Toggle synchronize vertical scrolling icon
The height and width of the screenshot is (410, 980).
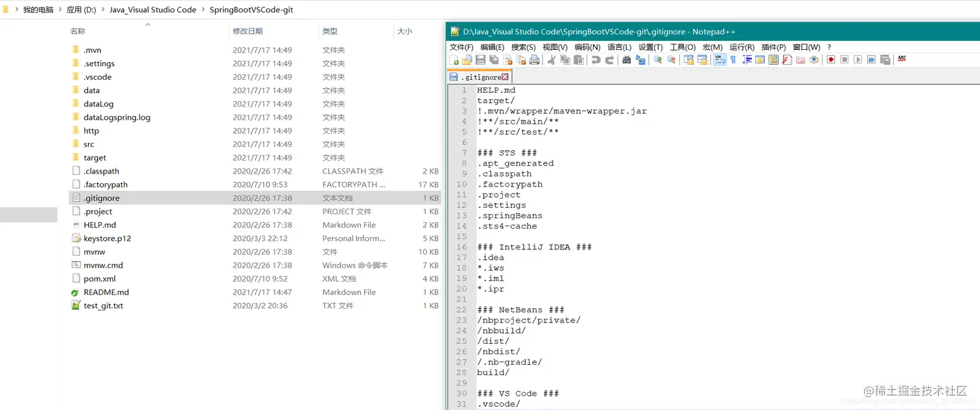pyautogui.click(x=689, y=60)
